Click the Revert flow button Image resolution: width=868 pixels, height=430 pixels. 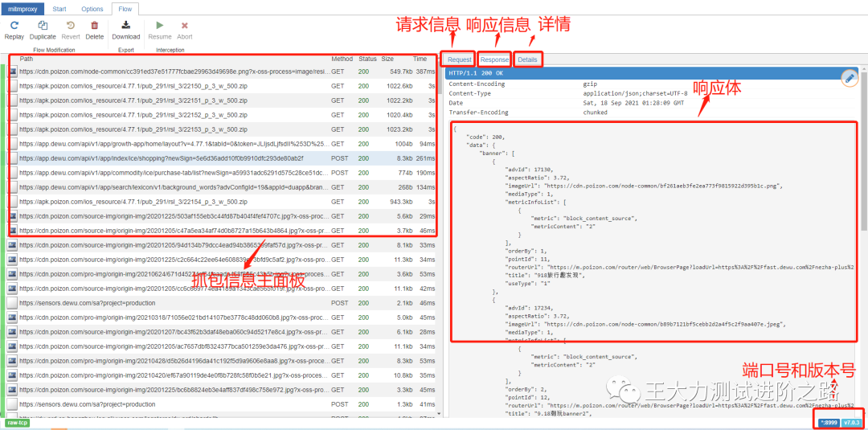(71, 31)
